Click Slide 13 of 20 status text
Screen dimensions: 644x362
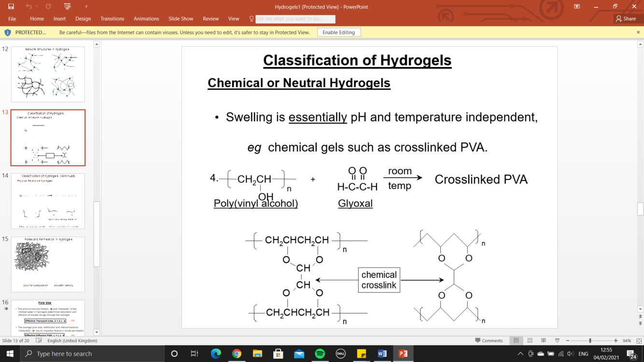pyautogui.click(x=16, y=341)
